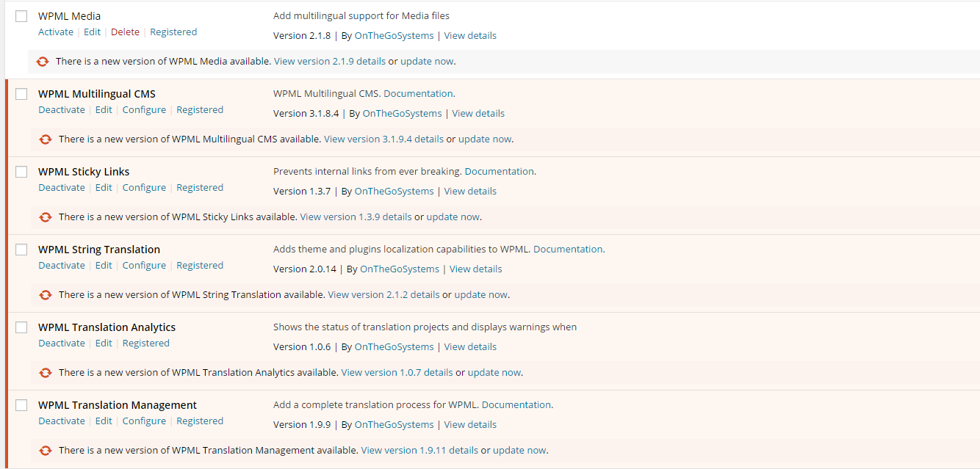Update WPML Translation Analytics now
Viewport: 980px width, 469px height.
(x=494, y=373)
